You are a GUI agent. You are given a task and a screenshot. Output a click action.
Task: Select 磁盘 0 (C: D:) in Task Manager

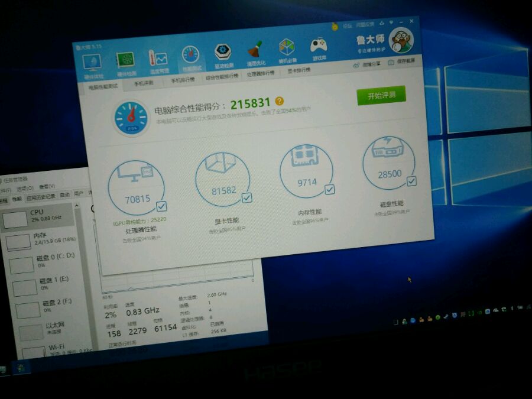point(43,263)
